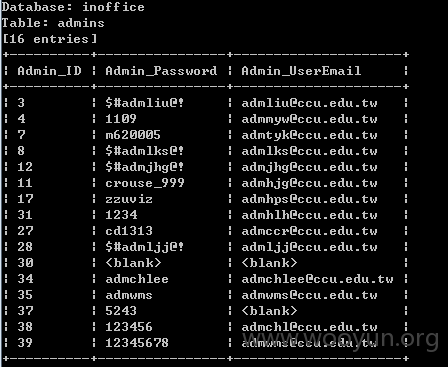The image size is (448, 367).
Task: Click Admin_ID value 17
Action: coord(25,199)
